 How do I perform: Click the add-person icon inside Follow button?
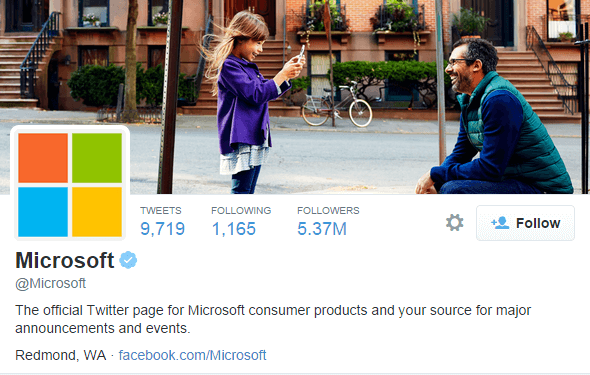(x=500, y=223)
